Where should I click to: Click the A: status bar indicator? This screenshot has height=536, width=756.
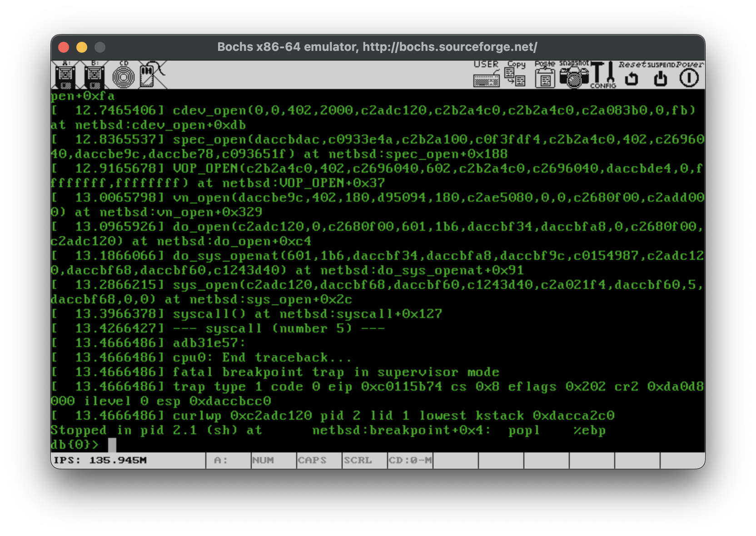click(229, 460)
